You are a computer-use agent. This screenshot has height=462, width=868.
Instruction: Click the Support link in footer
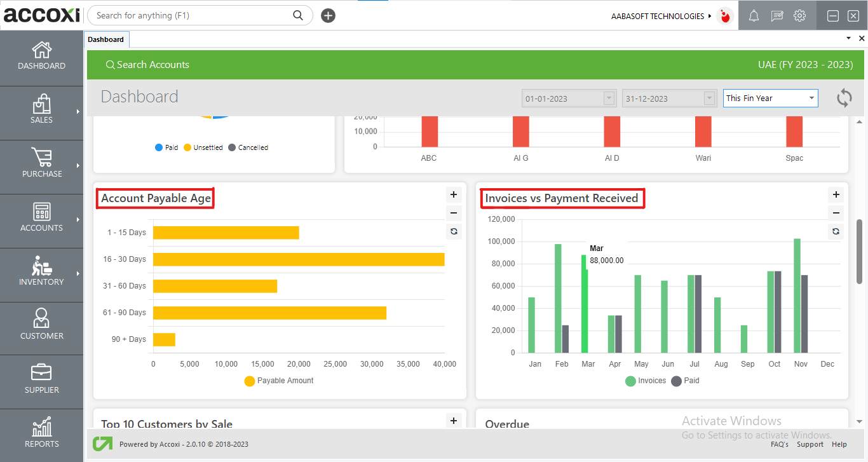pyautogui.click(x=810, y=444)
